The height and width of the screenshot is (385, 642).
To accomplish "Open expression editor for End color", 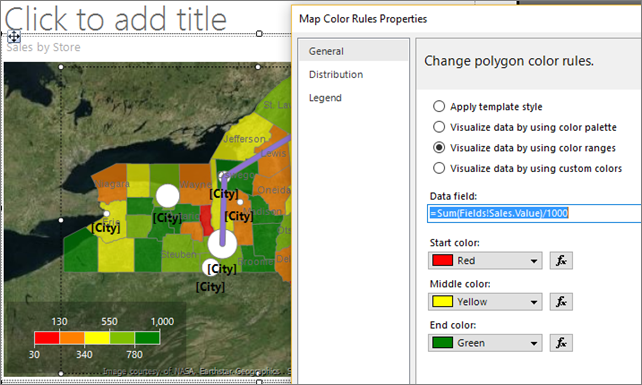I will (561, 343).
